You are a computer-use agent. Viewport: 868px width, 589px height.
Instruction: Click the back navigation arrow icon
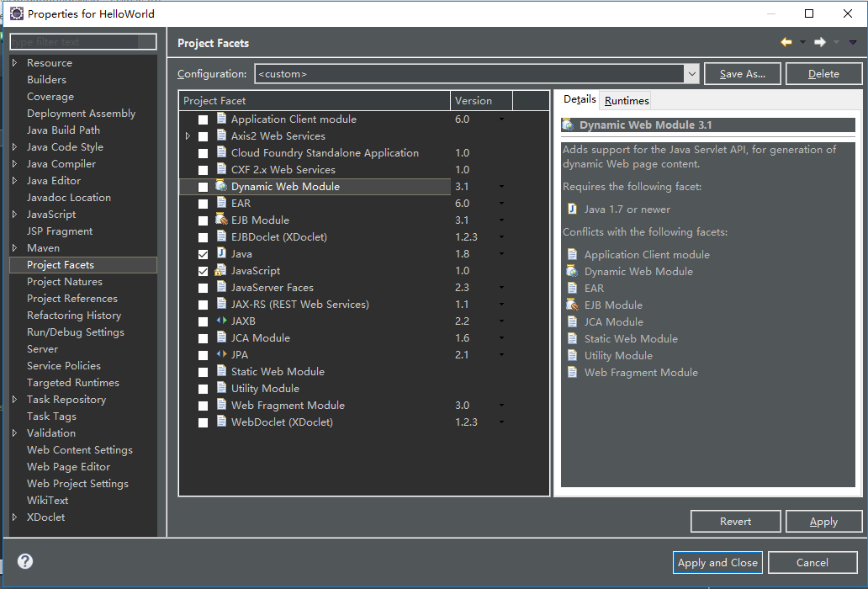pos(786,42)
